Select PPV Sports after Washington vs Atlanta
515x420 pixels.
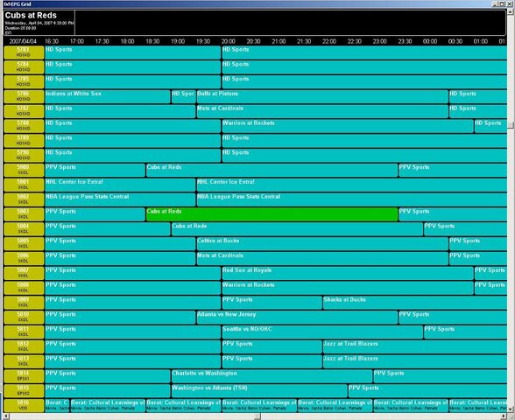click(x=427, y=391)
